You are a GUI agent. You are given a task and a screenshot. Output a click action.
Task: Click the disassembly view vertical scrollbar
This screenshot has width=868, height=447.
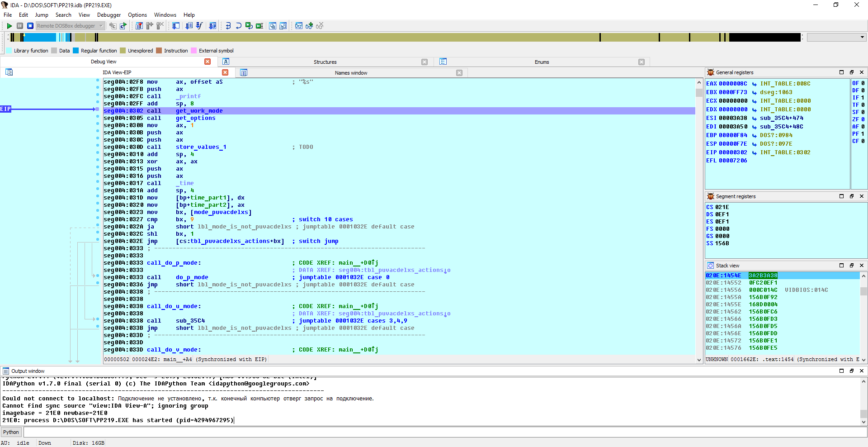(699, 221)
